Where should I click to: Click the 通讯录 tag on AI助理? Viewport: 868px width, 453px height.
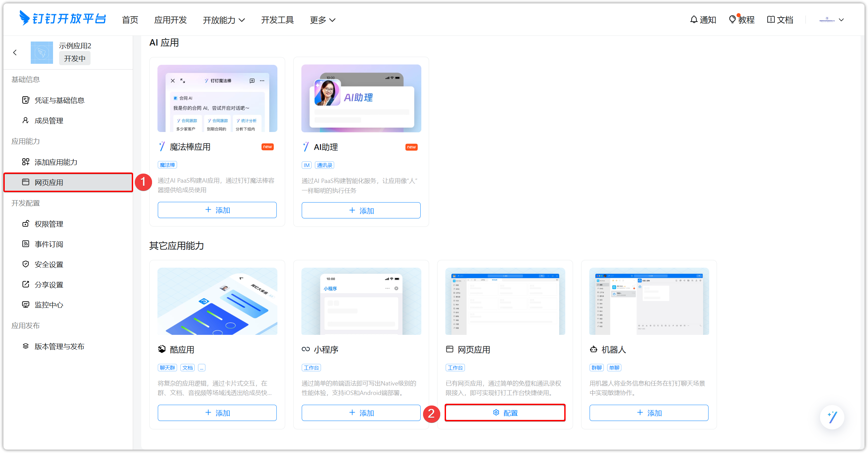tap(324, 165)
